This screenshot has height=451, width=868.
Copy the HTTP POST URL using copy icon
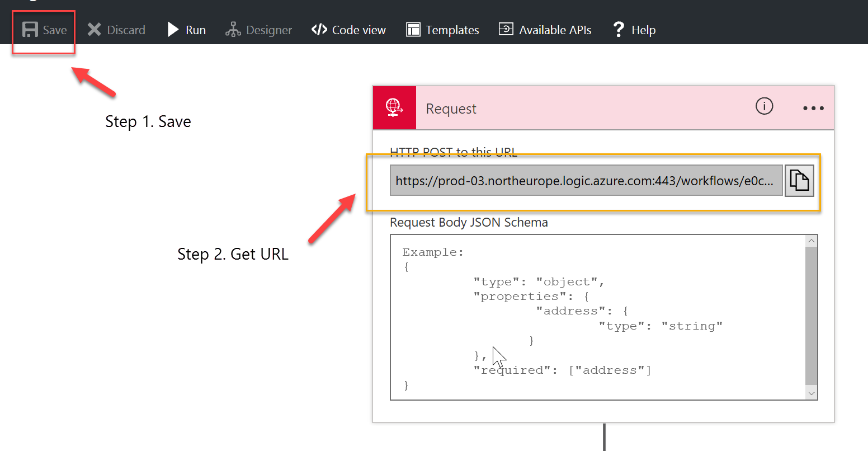coord(800,180)
